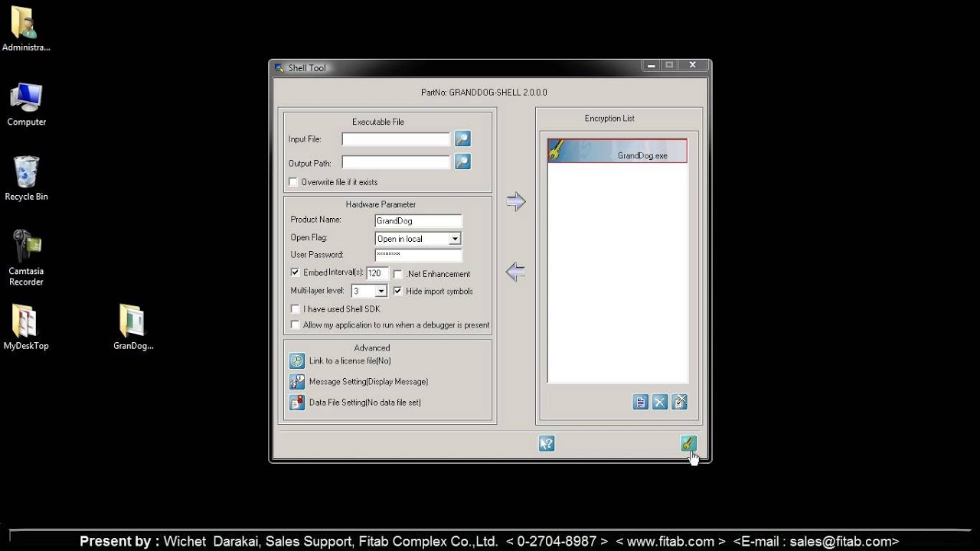
Task: Browse for the Input File
Action: tap(462, 139)
